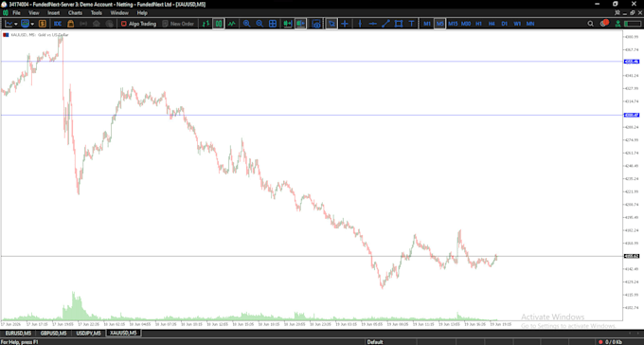Open the Tools menu
This screenshot has height=345, width=644.
(x=96, y=12)
